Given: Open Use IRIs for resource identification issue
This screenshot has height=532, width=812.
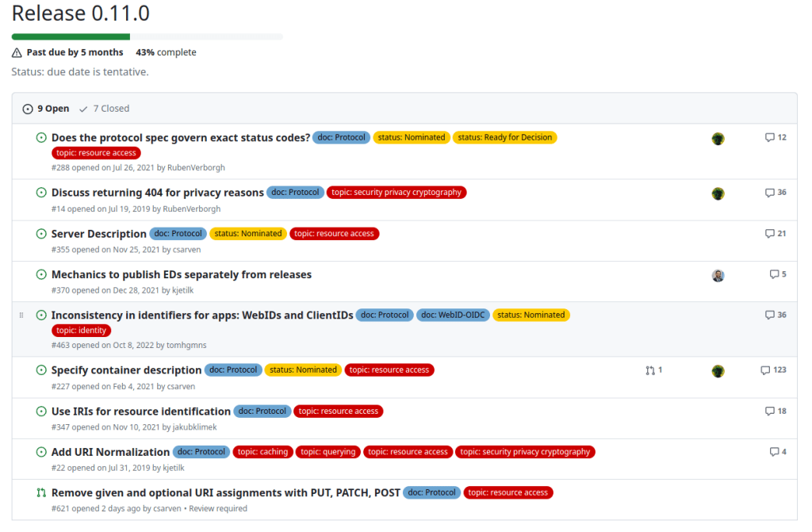Looking at the screenshot, I should coord(140,411).
